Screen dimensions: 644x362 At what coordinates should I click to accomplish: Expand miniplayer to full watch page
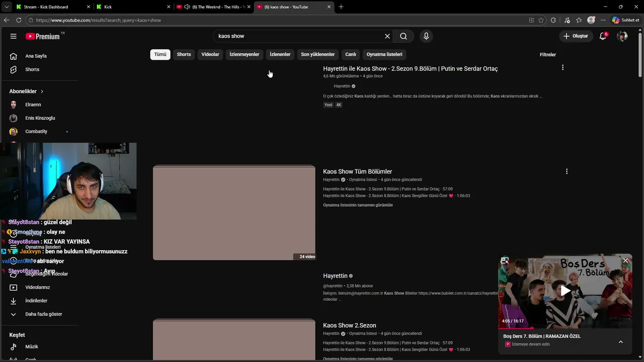coord(505,260)
